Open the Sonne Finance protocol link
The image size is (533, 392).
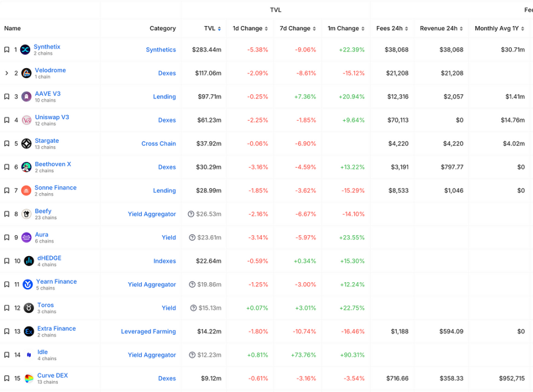(55, 188)
